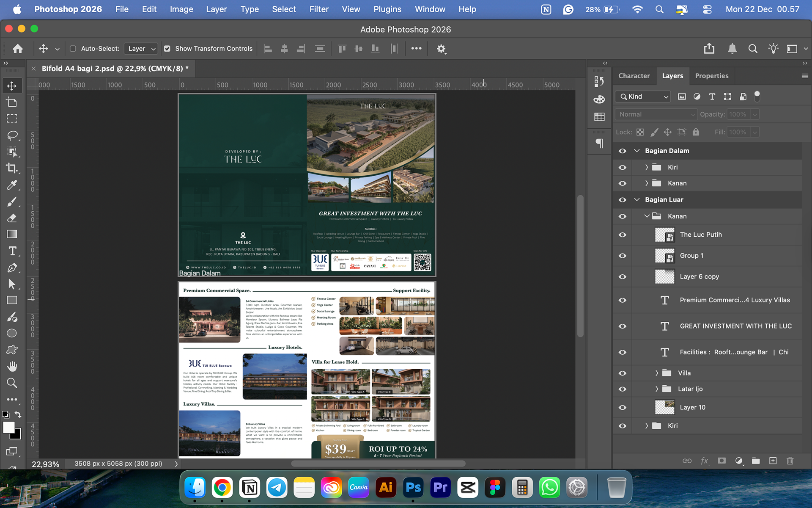Enable the Auto-Select checkbox
Screen dimensions: 812x508
coord(73,49)
